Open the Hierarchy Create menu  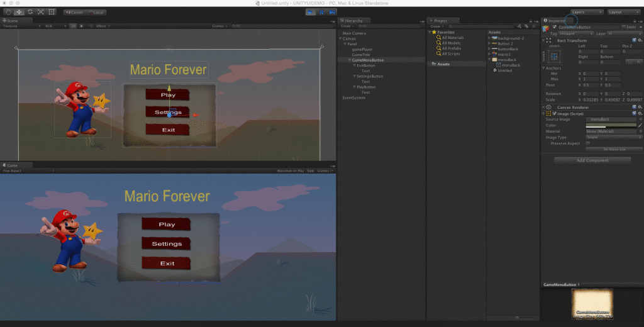click(347, 26)
